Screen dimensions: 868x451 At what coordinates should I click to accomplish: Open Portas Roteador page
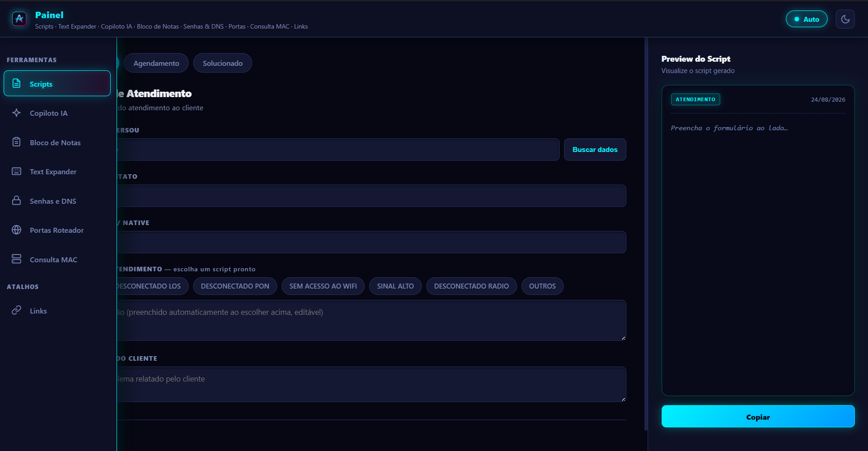[57, 230]
